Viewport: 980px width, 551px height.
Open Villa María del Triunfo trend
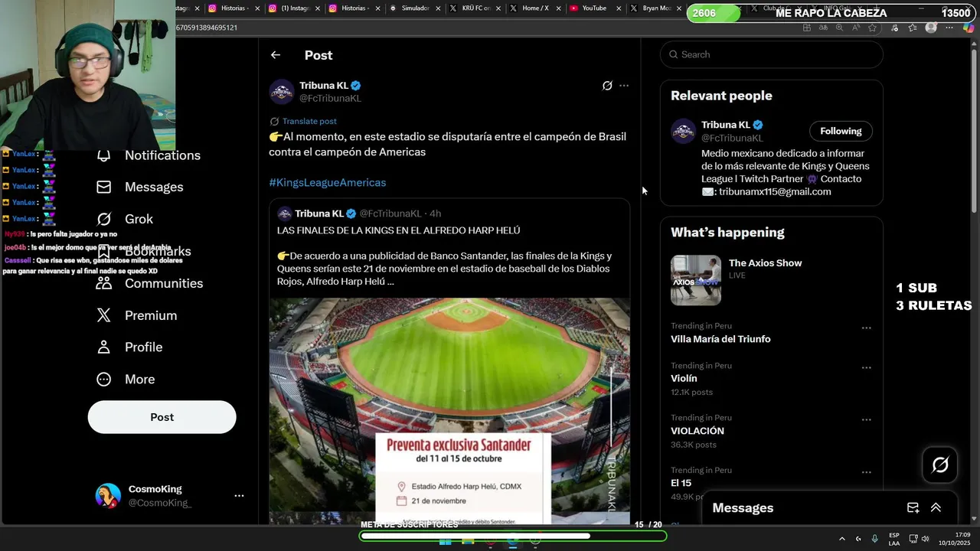[x=720, y=339]
